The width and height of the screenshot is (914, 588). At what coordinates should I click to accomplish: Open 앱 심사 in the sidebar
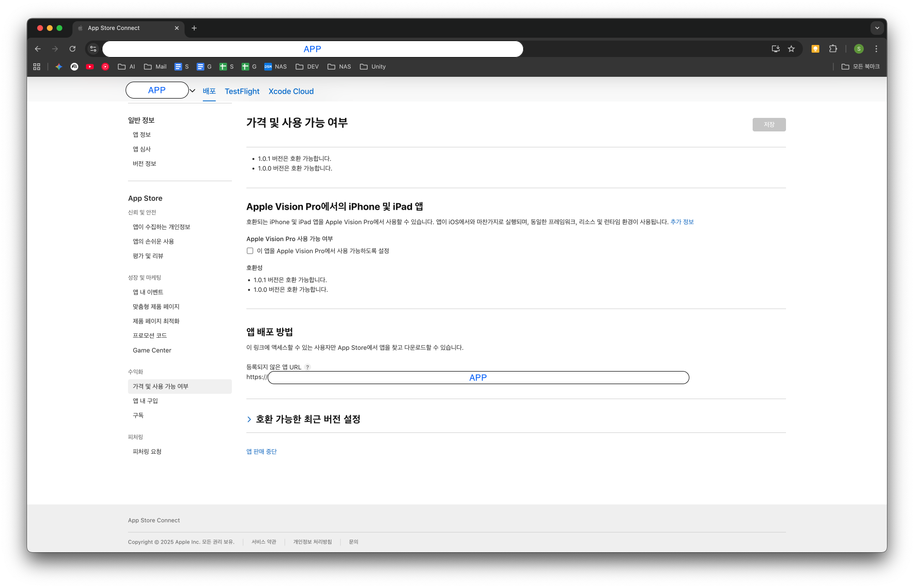tap(142, 149)
